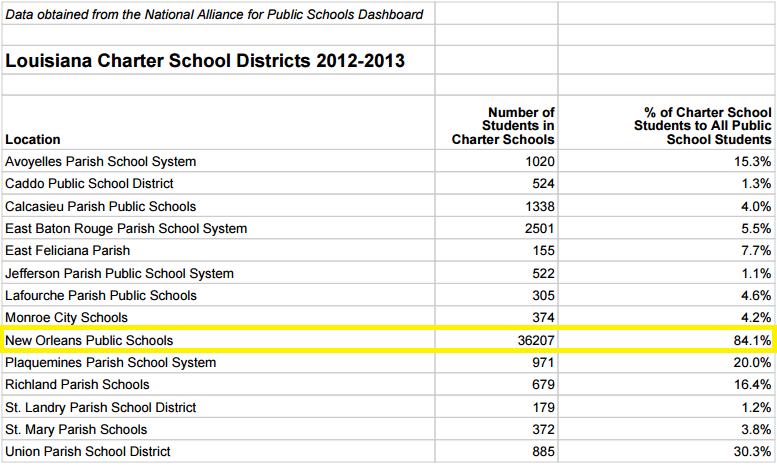
Task: Click the data source note about National Alliance
Action: pyautogui.click(x=214, y=14)
